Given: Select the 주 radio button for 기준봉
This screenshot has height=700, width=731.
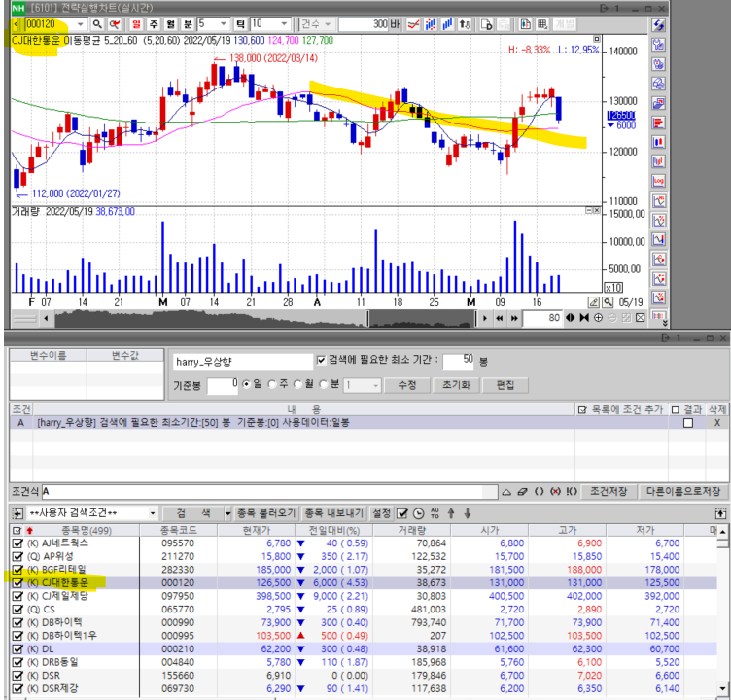Looking at the screenshot, I should tap(272, 385).
